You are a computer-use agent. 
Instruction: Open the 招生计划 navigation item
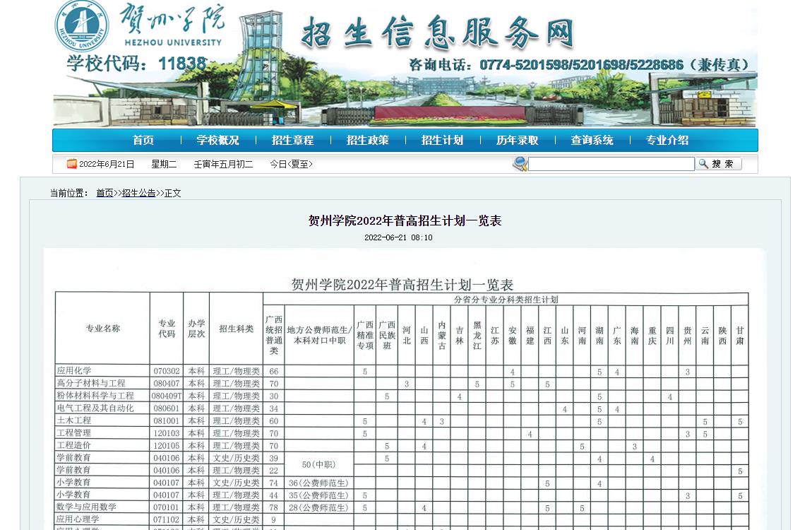442,141
